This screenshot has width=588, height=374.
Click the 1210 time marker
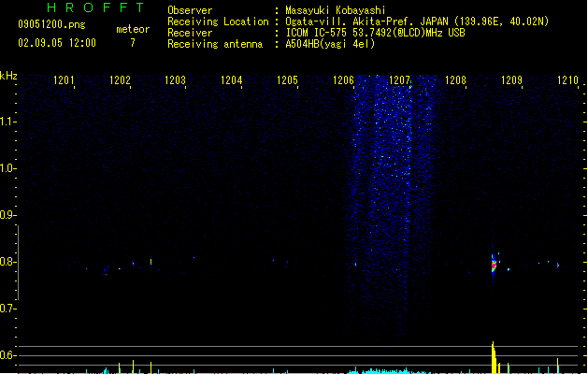click(567, 80)
